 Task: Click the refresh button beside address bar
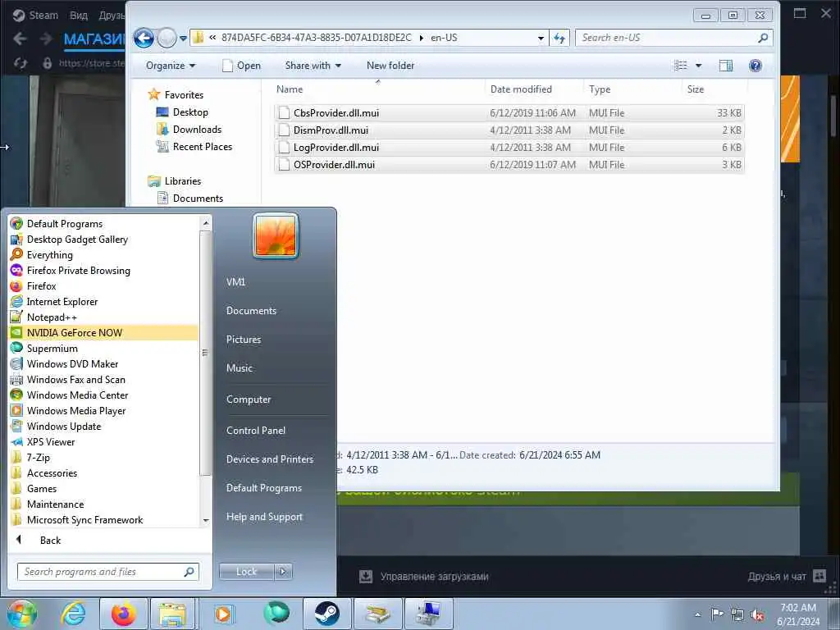point(559,38)
